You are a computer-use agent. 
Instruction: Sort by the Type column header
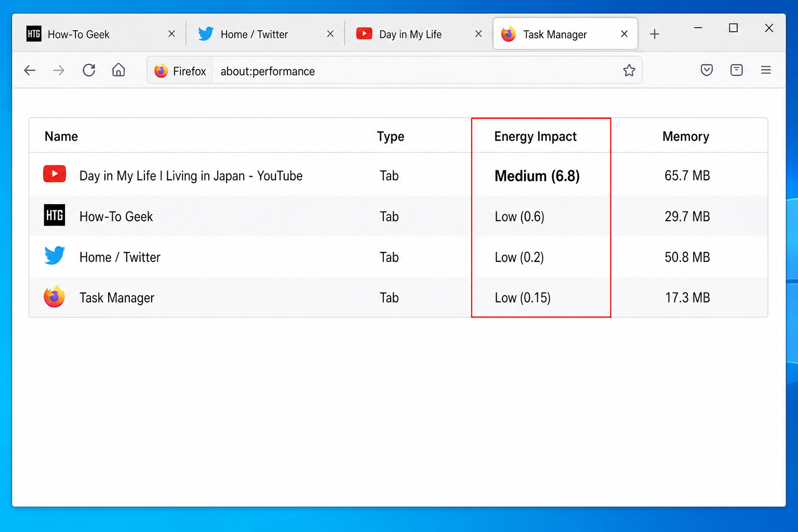[391, 137]
